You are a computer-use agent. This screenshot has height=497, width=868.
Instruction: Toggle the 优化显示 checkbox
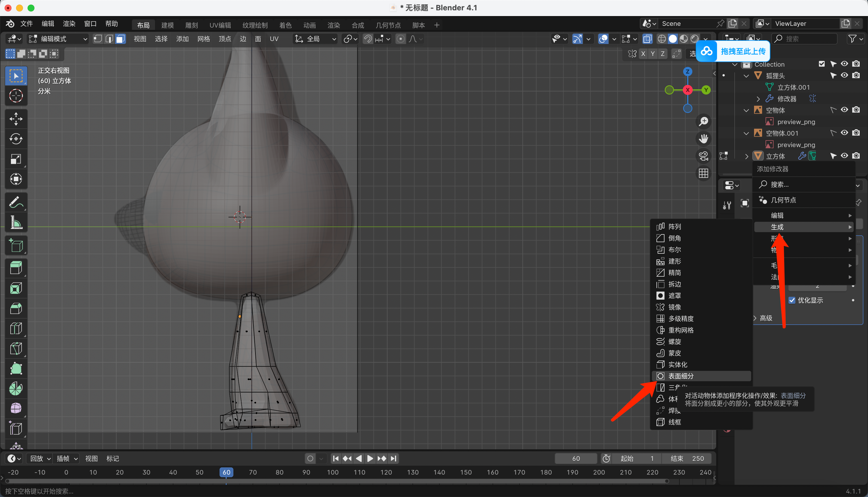[792, 300]
